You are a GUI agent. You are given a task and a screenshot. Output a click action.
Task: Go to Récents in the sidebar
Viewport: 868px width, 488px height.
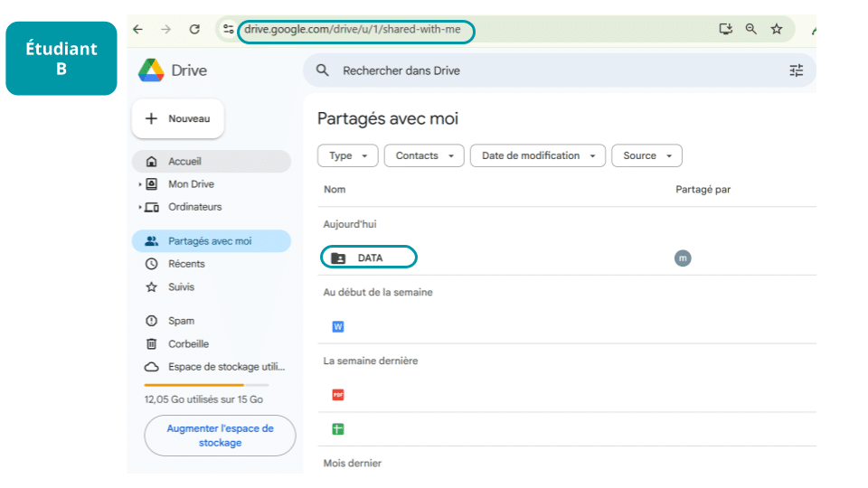(186, 264)
